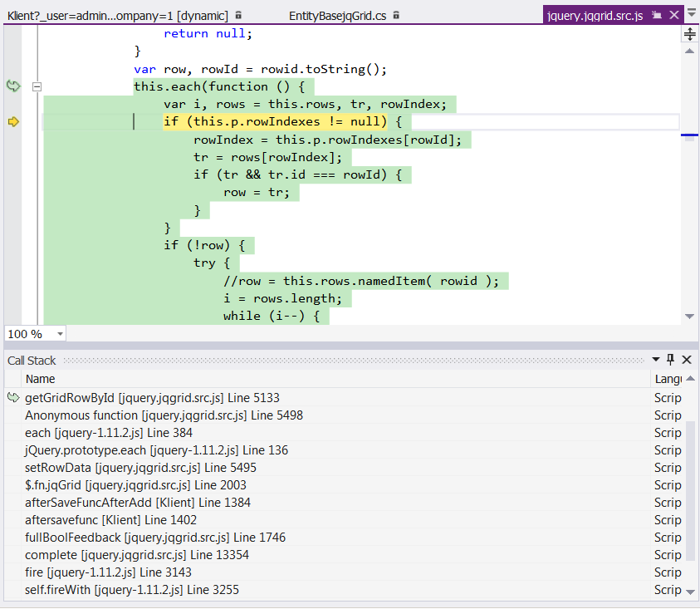Viewport: 700px width, 609px height.
Task: Select the fullBoolFeedback Line 1746 frame
Action: [x=155, y=537]
